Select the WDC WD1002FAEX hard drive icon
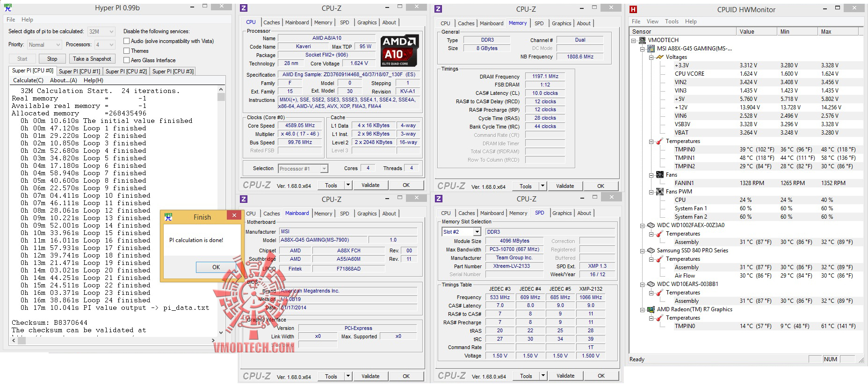This screenshot has height=386, width=868. coord(651,225)
